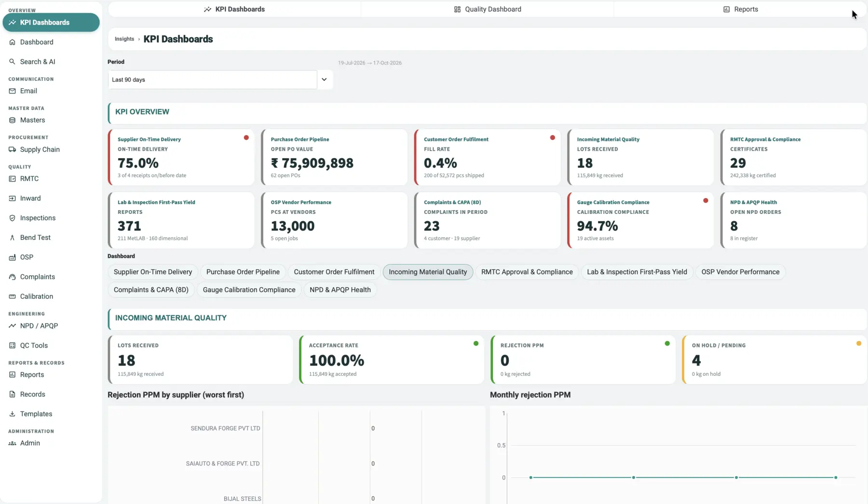Click BIJAL STEELS chart label
Screen dimensions: 868x504
[242, 499]
